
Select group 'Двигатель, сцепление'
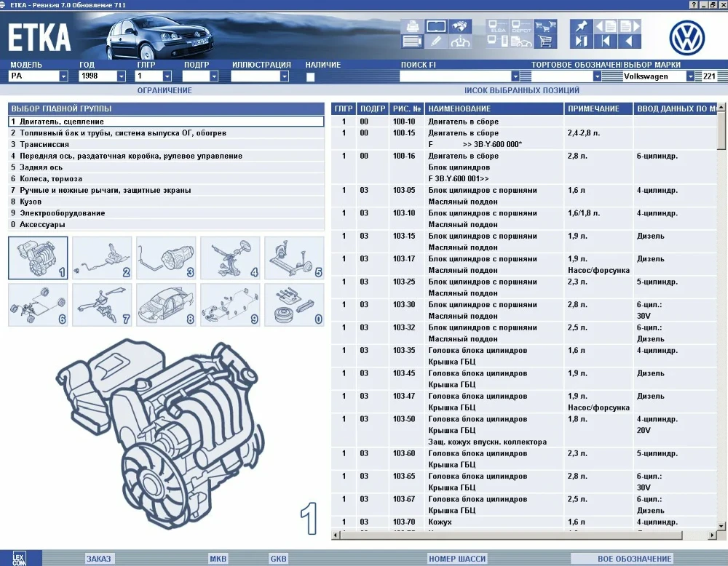click(166, 121)
